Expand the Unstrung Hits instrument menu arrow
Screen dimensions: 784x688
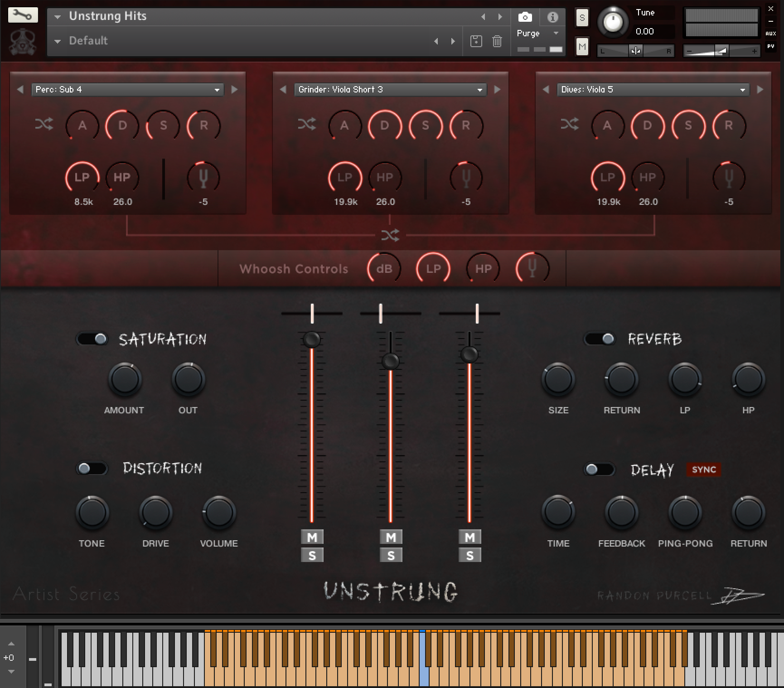[x=58, y=17]
